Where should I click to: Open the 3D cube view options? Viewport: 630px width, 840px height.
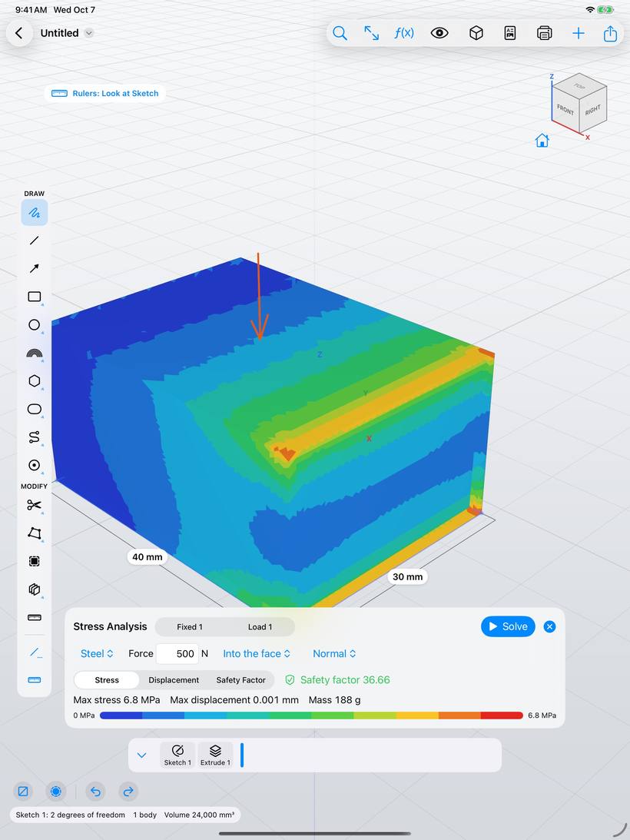coord(476,33)
